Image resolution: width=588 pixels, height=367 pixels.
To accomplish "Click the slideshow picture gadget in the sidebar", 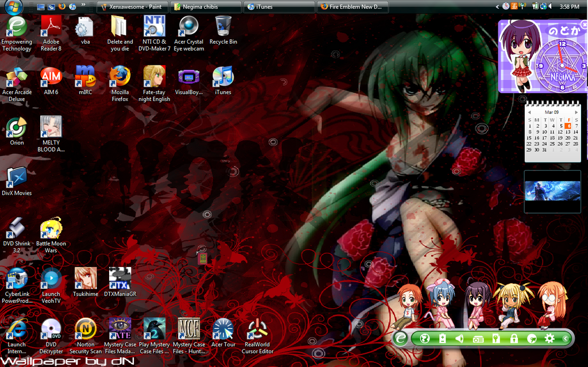I will [x=552, y=191].
